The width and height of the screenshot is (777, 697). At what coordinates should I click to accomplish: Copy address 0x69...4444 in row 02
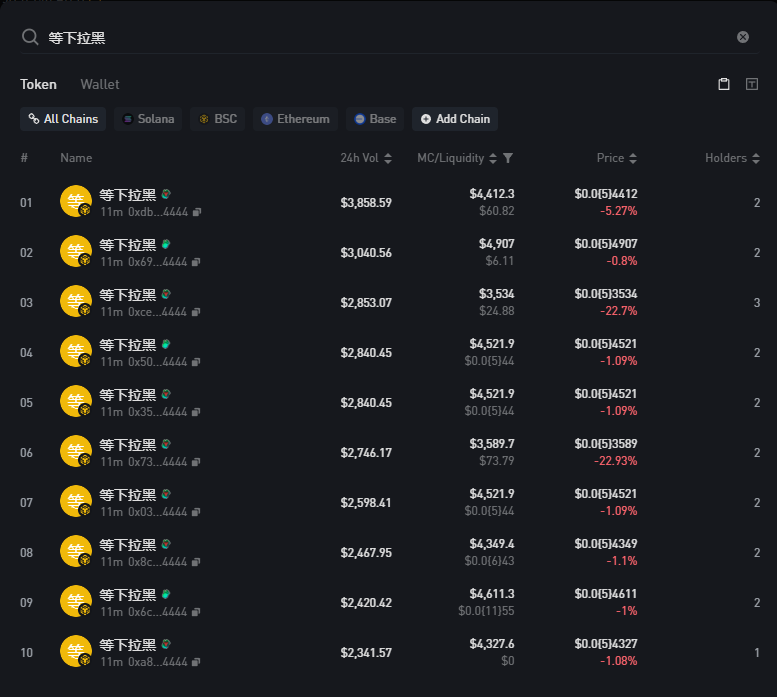pyautogui.click(x=196, y=262)
